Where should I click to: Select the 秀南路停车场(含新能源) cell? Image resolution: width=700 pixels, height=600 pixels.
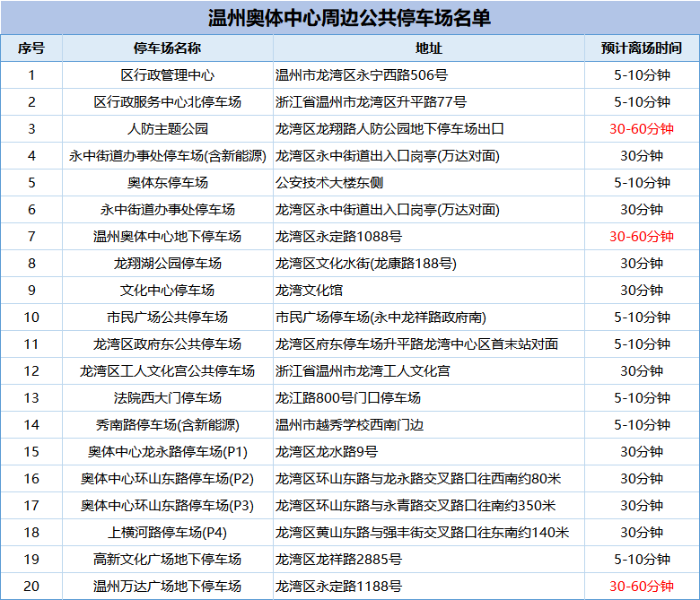(x=167, y=425)
